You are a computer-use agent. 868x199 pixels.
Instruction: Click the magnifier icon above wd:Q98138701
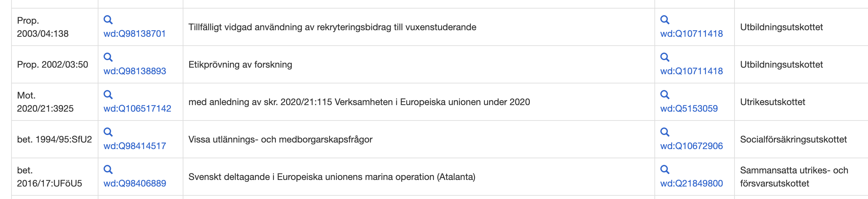(x=108, y=20)
